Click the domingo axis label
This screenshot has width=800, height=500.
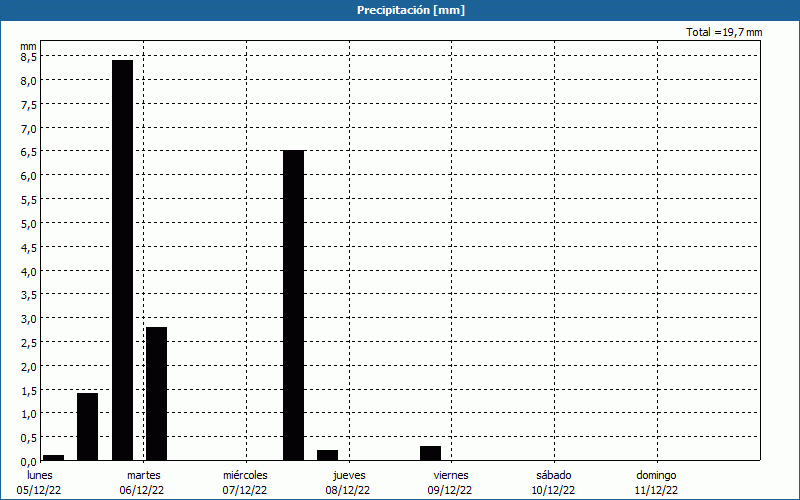[656, 475]
